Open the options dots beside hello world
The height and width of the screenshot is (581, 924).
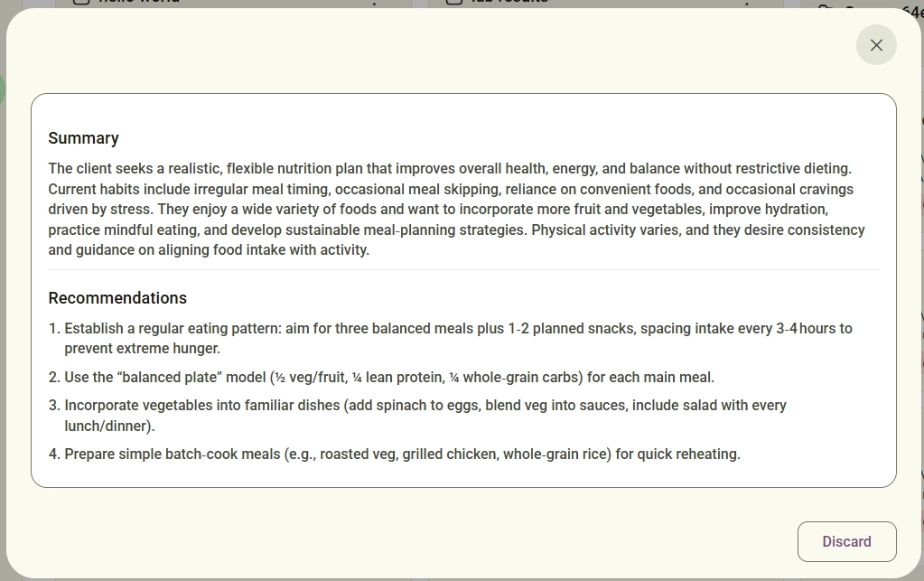[374, 4]
